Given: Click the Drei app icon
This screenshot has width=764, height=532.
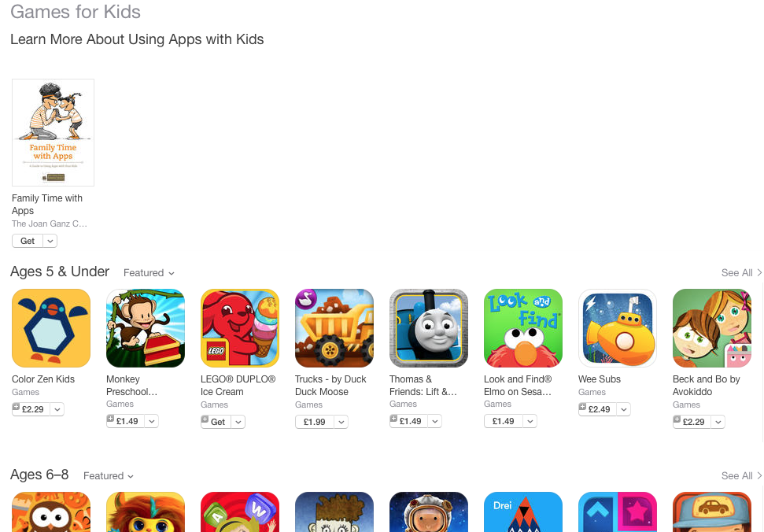Looking at the screenshot, I should click(x=523, y=512).
